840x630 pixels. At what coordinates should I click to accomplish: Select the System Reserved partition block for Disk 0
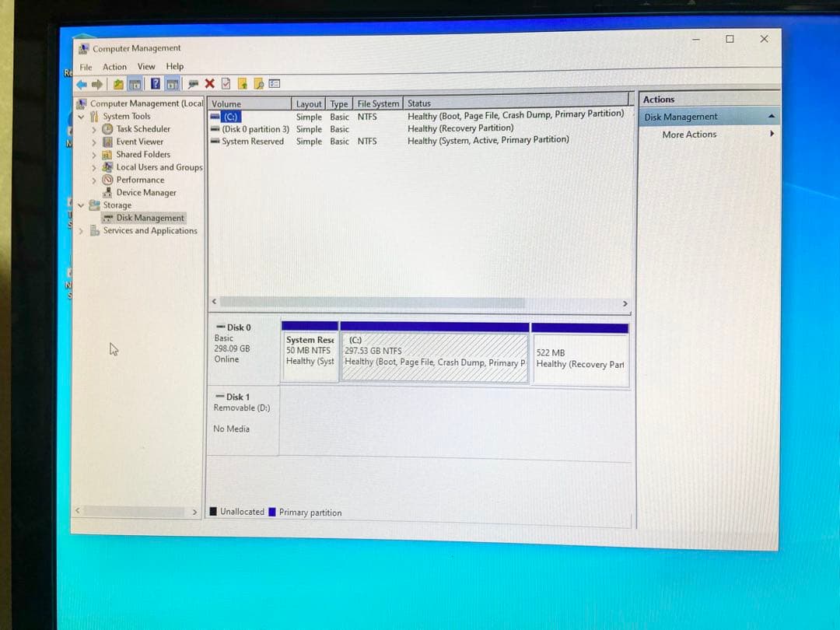[x=310, y=350]
